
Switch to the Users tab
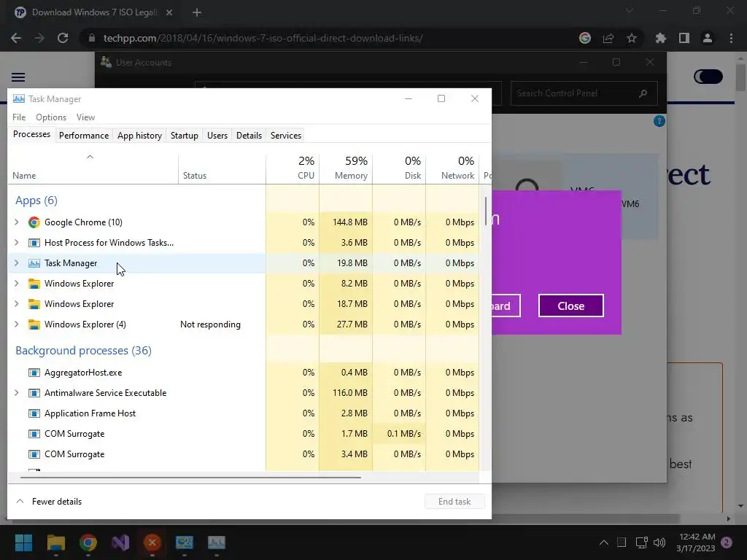pos(217,135)
